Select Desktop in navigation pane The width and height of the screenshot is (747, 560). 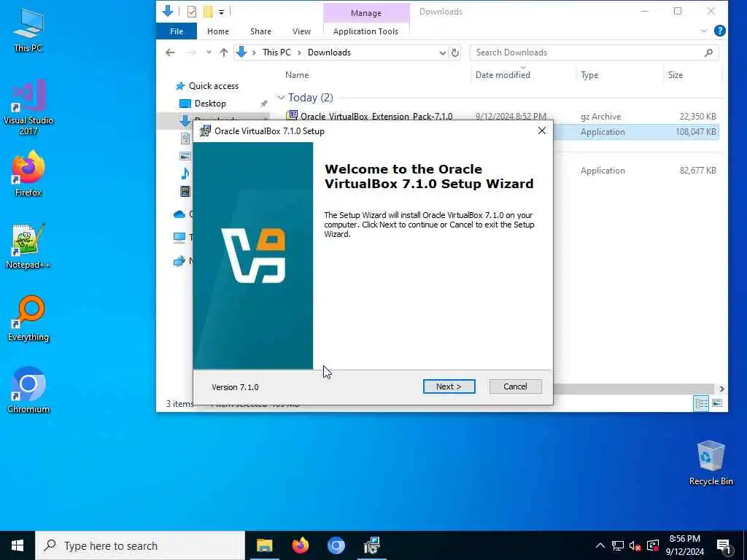(x=210, y=104)
